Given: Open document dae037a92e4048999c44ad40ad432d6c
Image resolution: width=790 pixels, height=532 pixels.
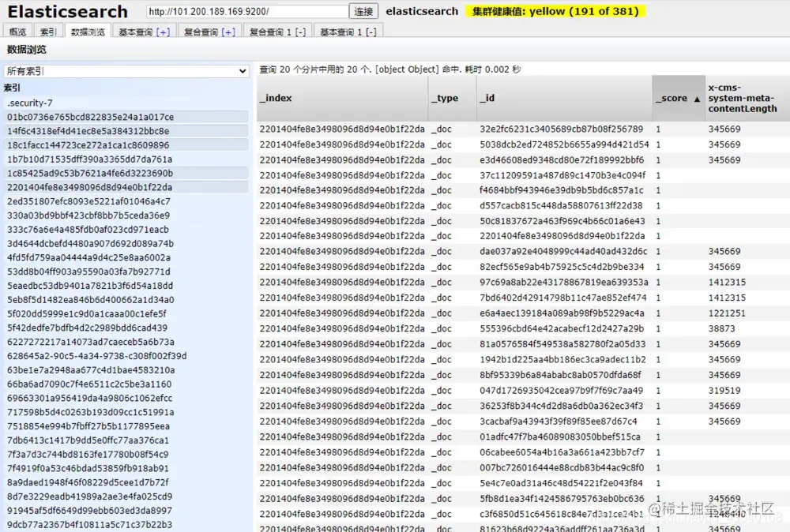Looking at the screenshot, I should (563, 252).
